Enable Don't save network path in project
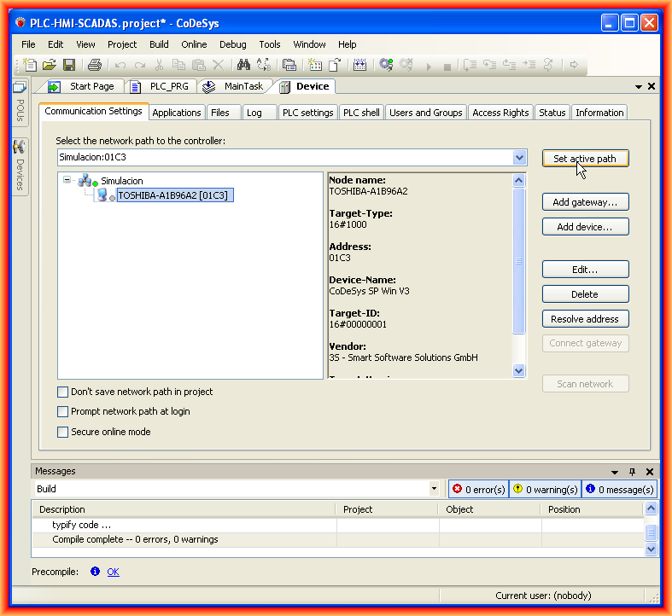672x616 pixels. pyautogui.click(x=62, y=392)
